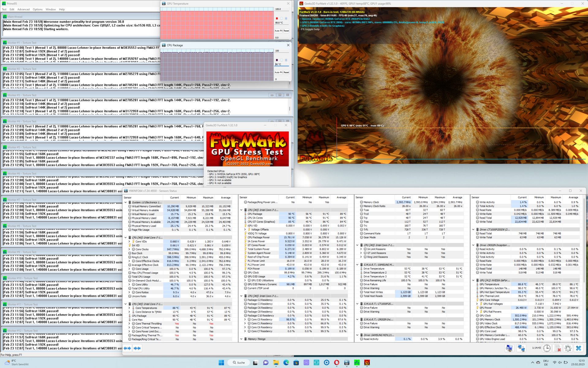This screenshot has height=368, width=588.
Task: Click the collapse inward arrows icon
Action: click(137, 348)
